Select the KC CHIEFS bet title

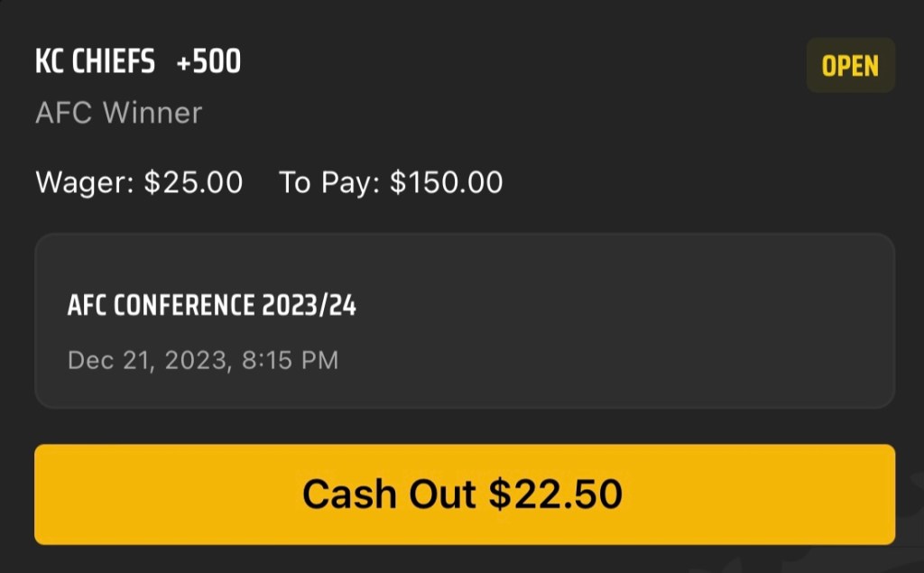point(95,62)
